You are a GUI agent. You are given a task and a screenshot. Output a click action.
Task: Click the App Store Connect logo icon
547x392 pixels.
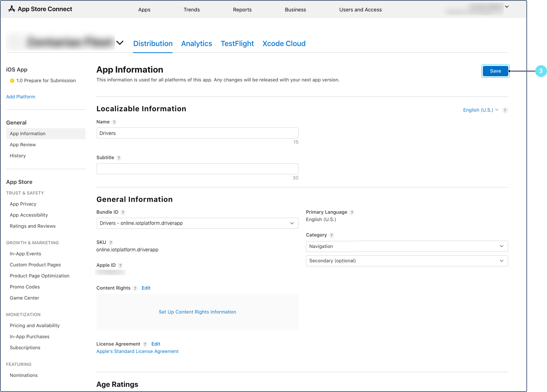pyautogui.click(x=12, y=9)
